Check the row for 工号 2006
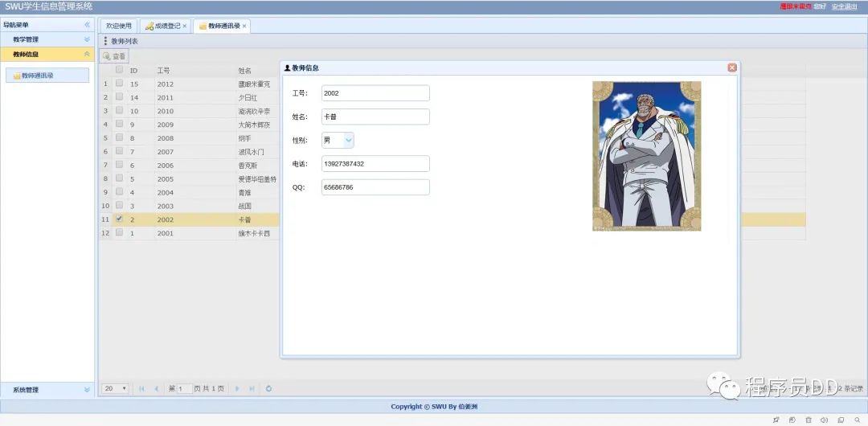This screenshot has height=426, width=868. [119, 165]
